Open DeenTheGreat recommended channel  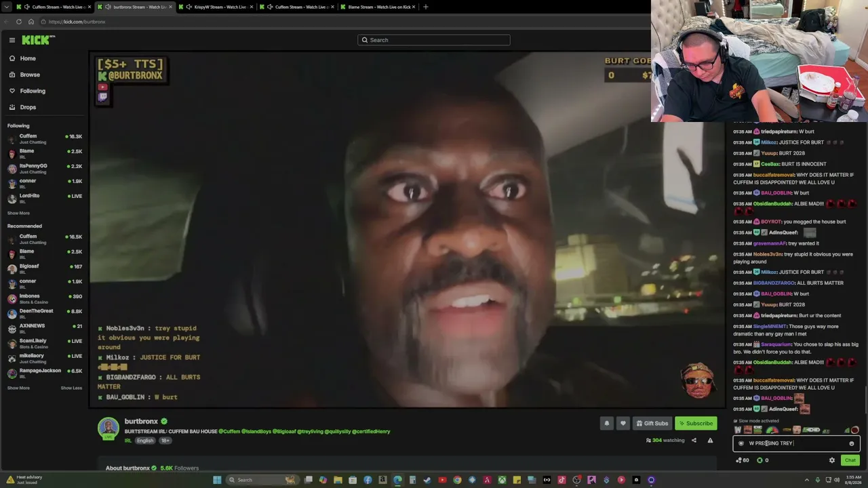[x=44, y=314]
